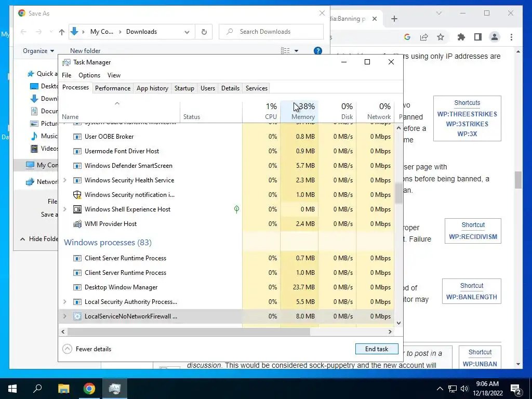Open Chrome side panel icon
Image resolution: width=532 pixels, height=399 pixels.
478,37
